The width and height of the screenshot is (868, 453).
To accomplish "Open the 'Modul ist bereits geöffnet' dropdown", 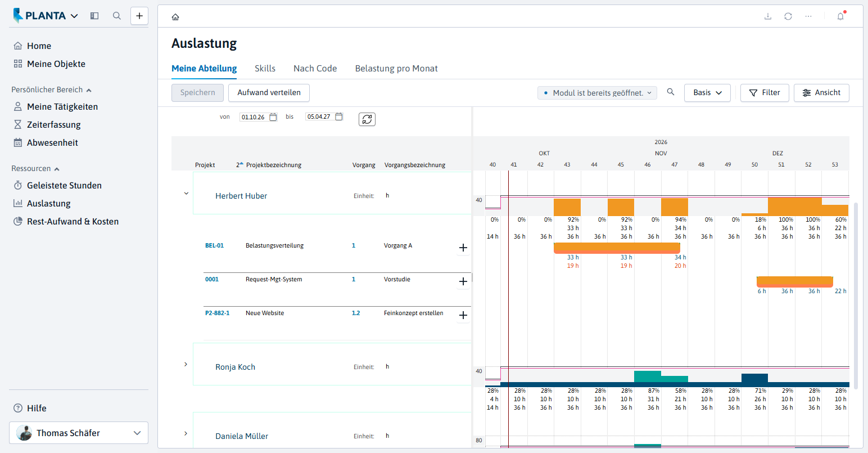I will pyautogui.click(x=597, y=93).
